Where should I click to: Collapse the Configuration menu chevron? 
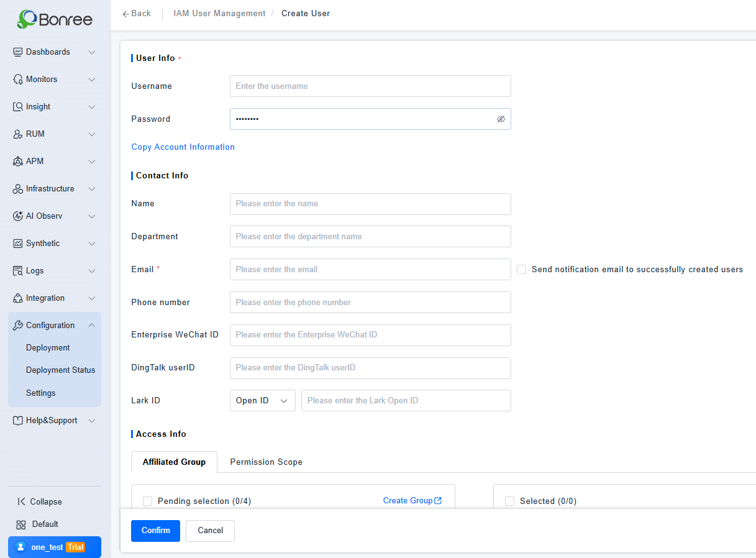(92, 326)
